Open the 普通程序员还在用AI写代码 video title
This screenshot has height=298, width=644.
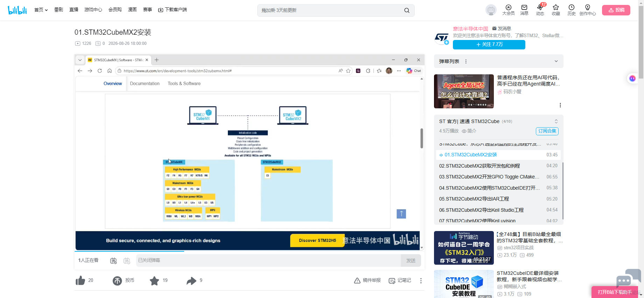[x=529, y=81]
